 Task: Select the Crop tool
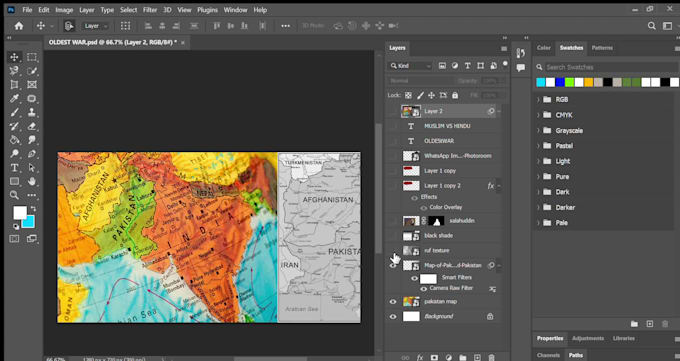pyautogui.click(x=14, y=85)
